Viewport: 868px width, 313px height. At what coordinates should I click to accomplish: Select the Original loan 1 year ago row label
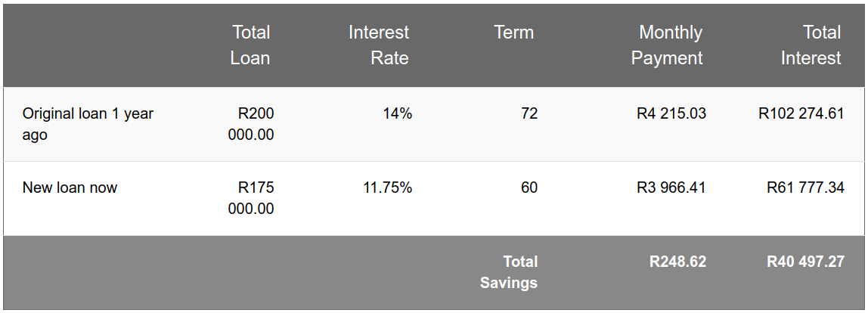(x=88, y=124)
